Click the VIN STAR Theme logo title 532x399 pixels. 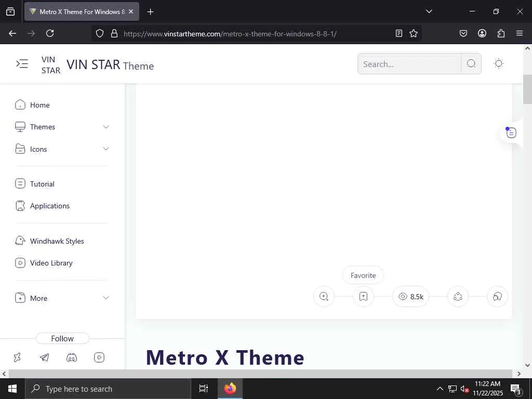[110, 64]
